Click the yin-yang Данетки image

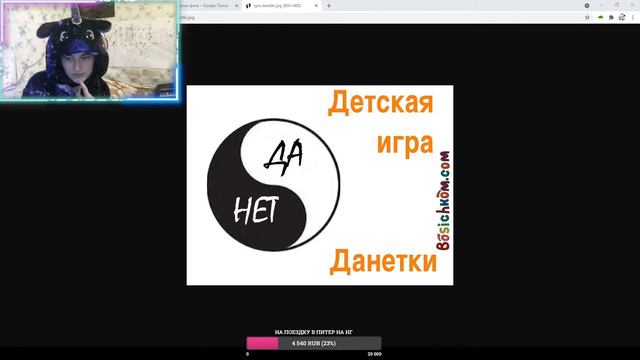[x=320, y=185]
